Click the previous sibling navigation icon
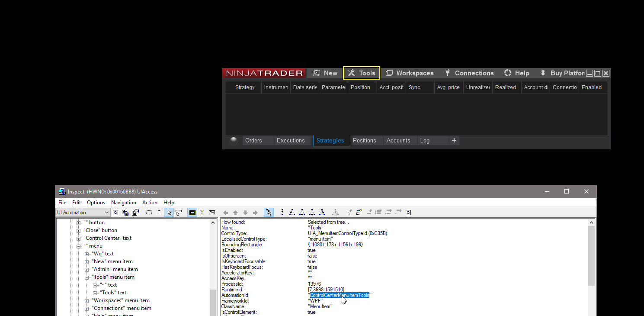Screen dimensions: 644x316 (x=302, y=213)
